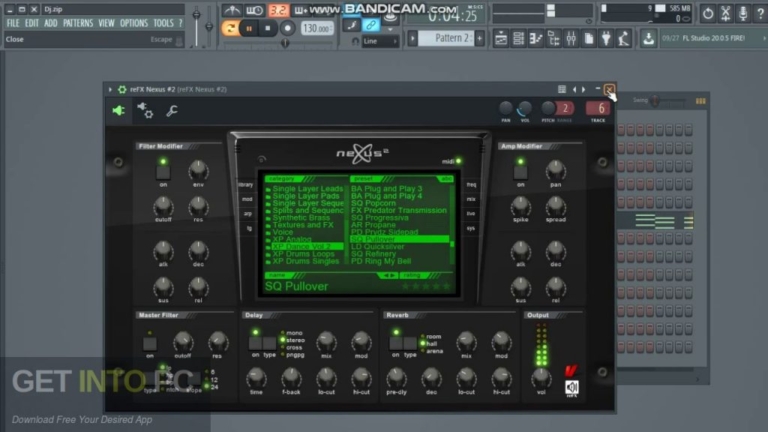
Task: Adjust the plugin PAN knob
Action: (505, 108)
